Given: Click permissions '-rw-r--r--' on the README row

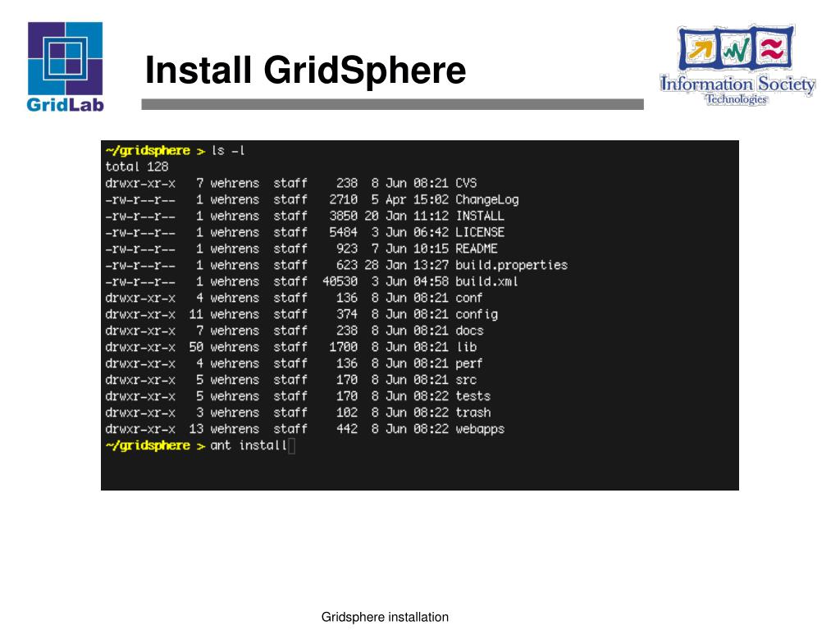Looking at the screenshot, I should pyautogui.click(x=140, y=249).
